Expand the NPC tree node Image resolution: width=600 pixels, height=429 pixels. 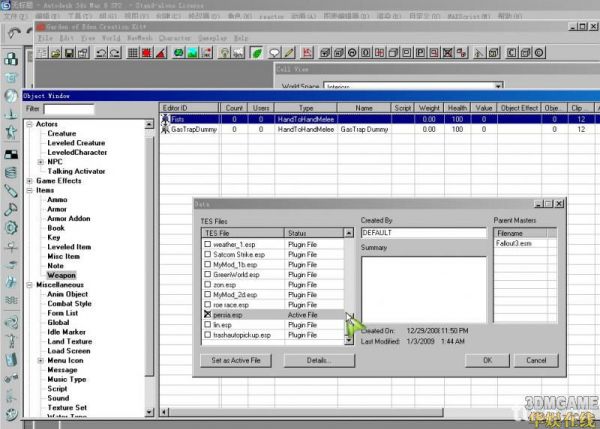pyautogui.click(x=40, y=161)
